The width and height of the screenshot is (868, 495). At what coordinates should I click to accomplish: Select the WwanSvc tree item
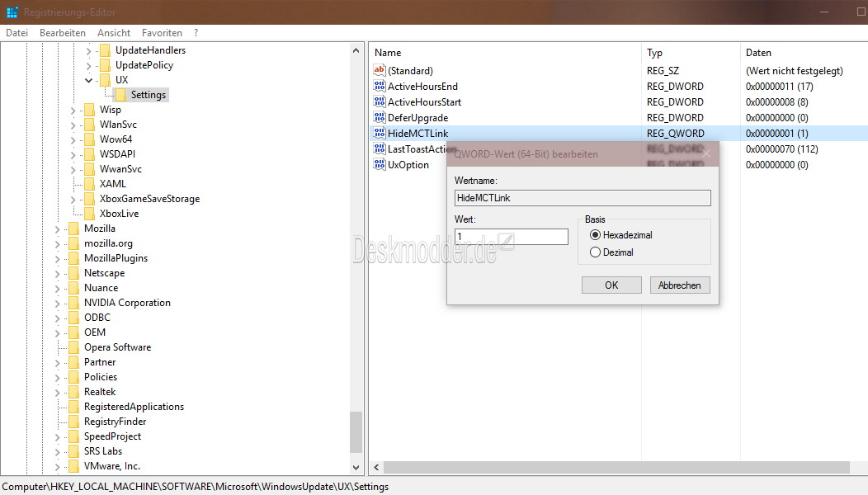point(120,169)
